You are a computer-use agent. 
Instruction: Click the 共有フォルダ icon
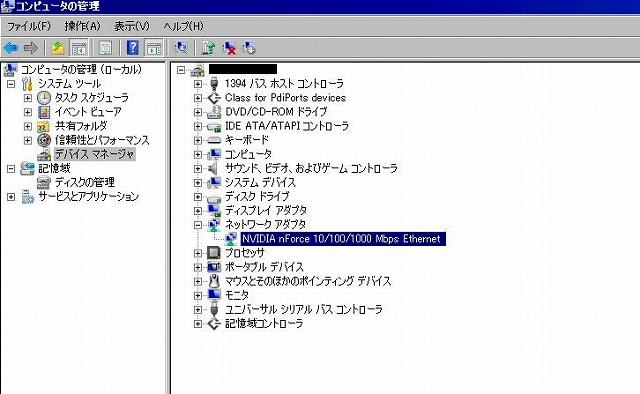coord(44,127)
